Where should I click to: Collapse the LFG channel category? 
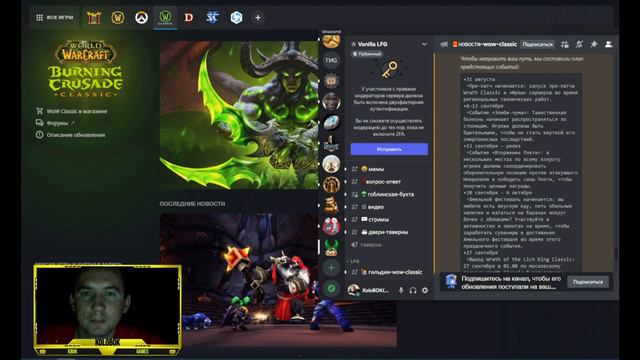tap(353, 261)
